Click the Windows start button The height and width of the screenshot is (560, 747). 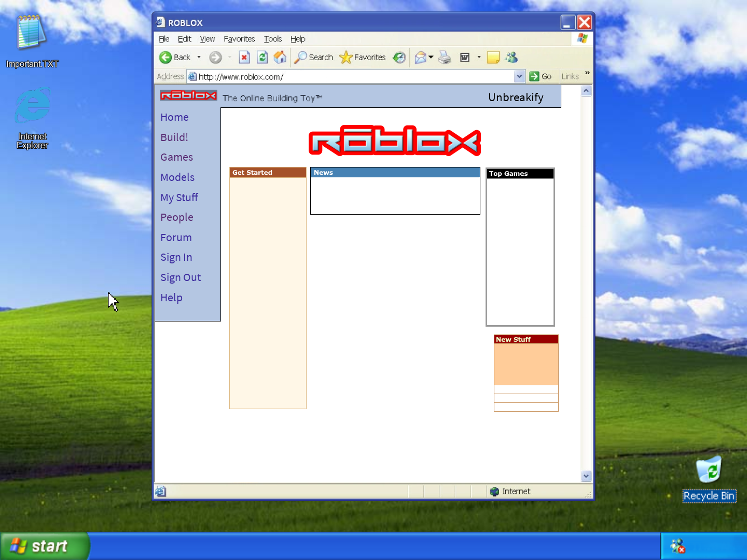[45, 546]
